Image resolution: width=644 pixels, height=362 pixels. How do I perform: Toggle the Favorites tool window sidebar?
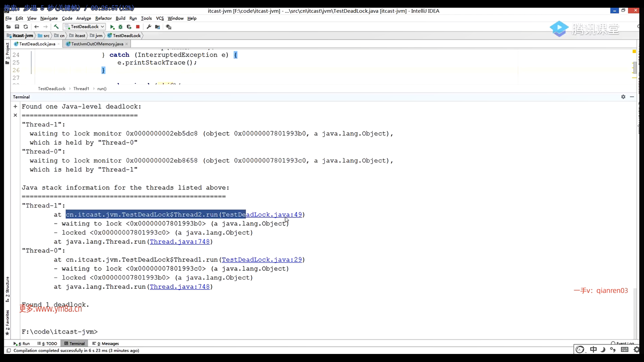click(7, 322)
